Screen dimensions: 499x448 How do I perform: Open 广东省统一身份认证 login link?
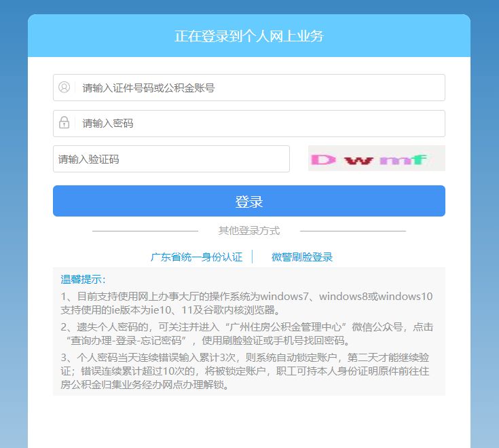pos(196,257)
